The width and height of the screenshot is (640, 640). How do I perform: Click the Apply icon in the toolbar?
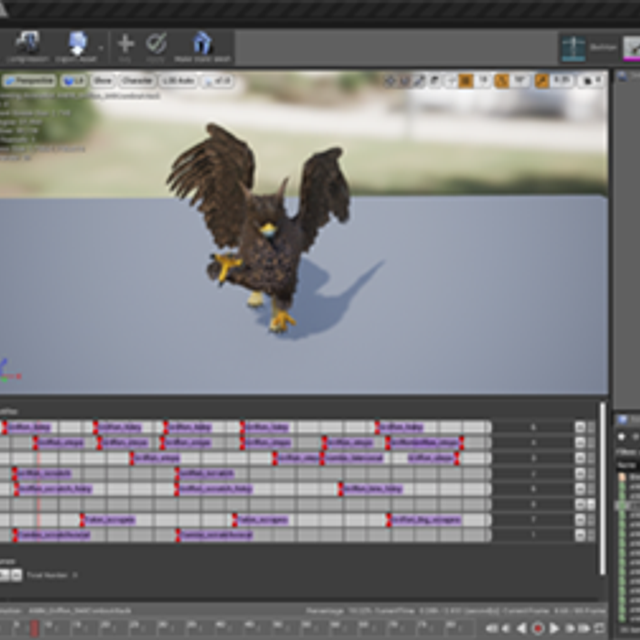(157, 45)
